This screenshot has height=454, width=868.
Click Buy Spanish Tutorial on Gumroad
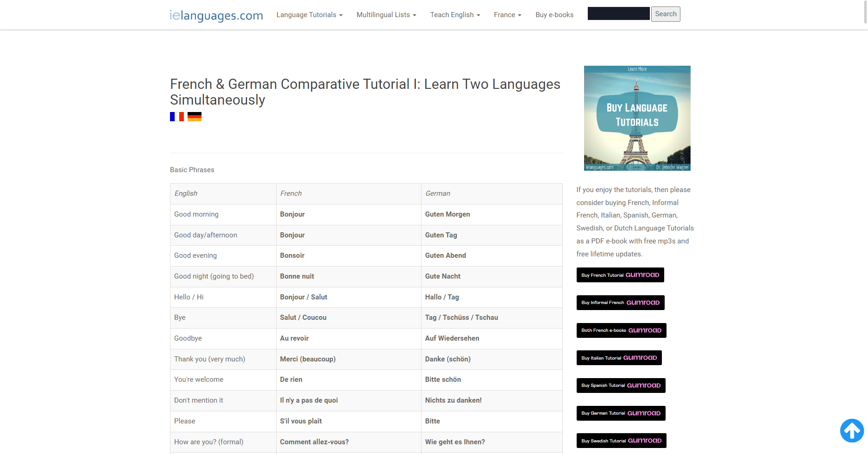point(621,385)
